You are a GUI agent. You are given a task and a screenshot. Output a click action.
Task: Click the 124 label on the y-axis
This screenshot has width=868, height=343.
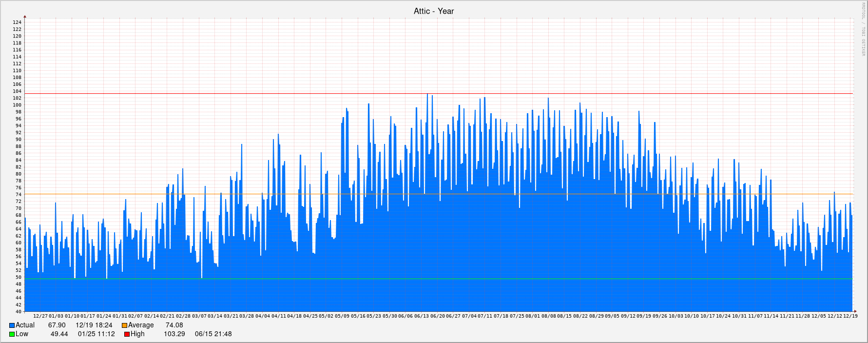(x=17, y=22)
